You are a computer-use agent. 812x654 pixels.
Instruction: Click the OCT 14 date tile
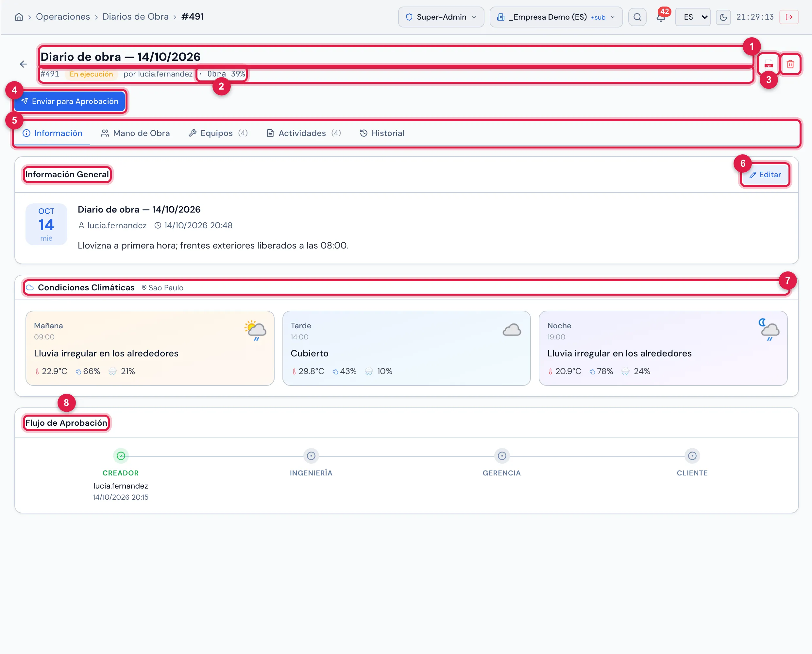pos(46,225)
